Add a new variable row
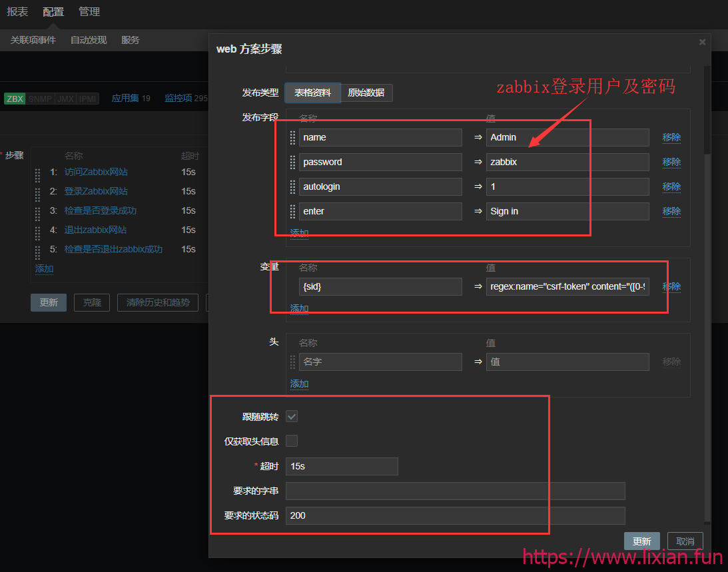 299,309
